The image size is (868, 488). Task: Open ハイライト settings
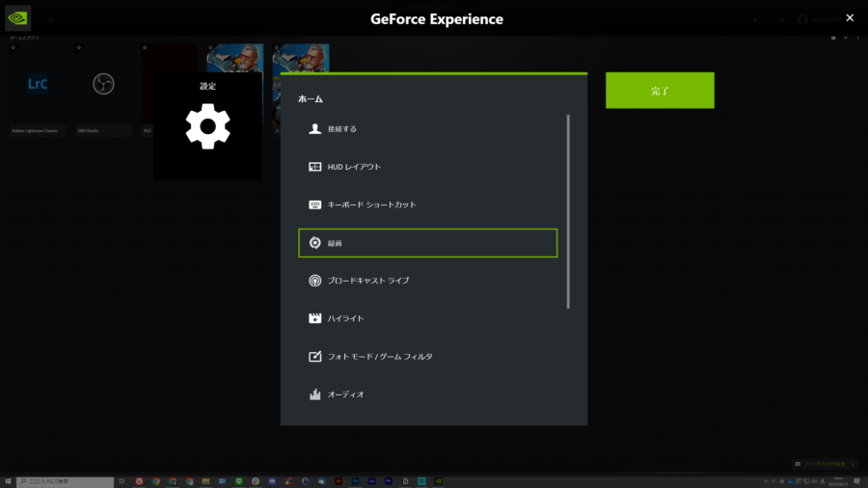(x=427, y=318)
